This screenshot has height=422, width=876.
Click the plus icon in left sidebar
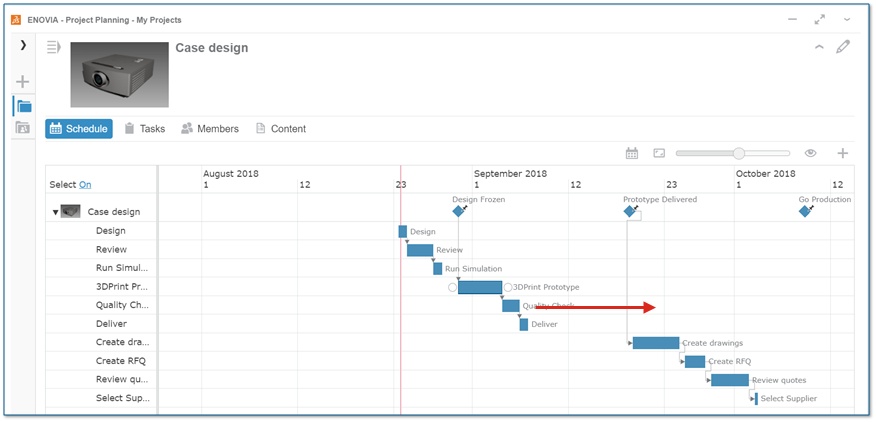click(x=22, y=82)
